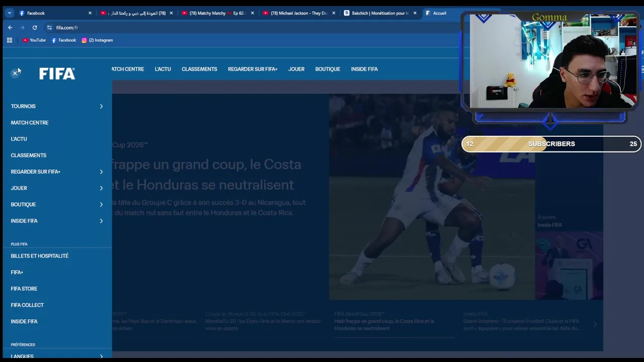Expand the Tournois submenu chevron
Image resolution: width=644 pixels, height=362 pixels.
click(x=101, y=106)
